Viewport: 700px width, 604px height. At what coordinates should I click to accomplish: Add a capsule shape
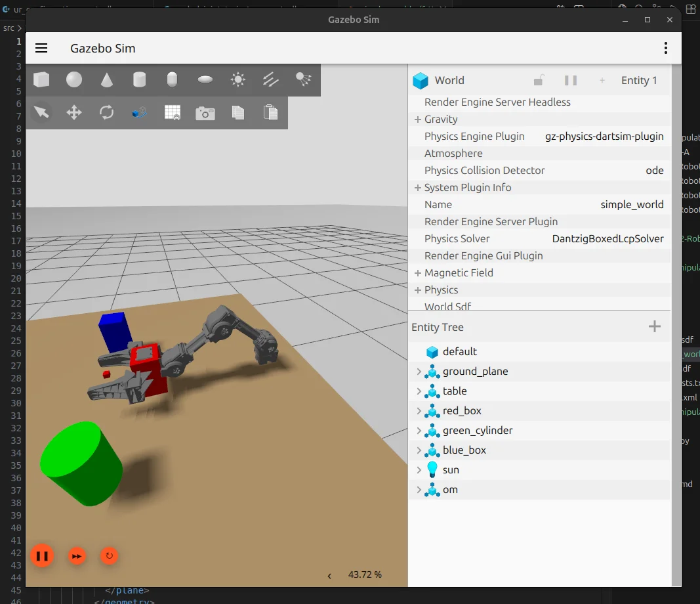[172, 79]
